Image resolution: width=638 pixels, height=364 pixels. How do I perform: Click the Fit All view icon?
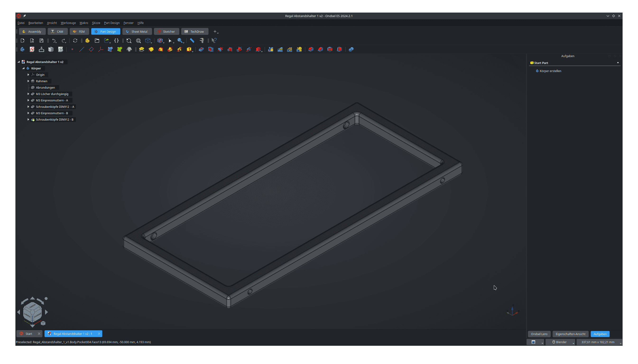click(129, 41)
